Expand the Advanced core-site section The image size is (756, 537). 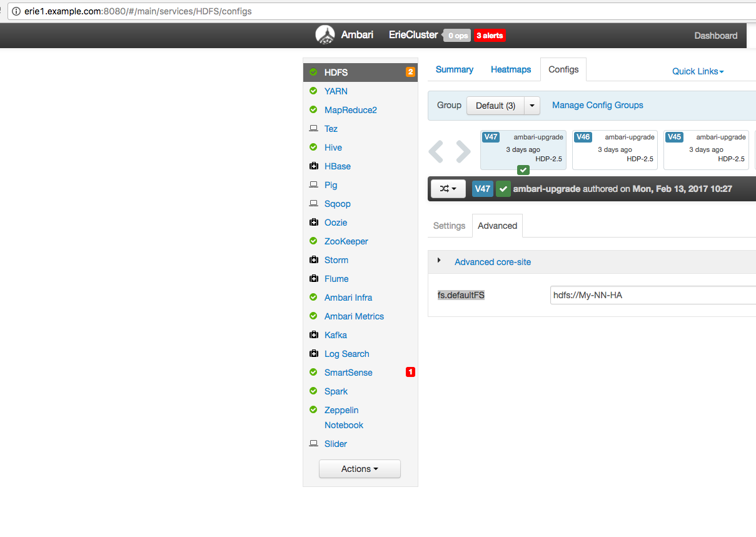[x=493, y=262]
